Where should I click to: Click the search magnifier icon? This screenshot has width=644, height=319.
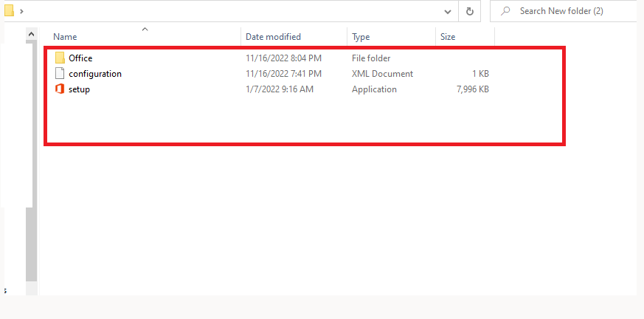pyautogui.click(x=505, y=11)
